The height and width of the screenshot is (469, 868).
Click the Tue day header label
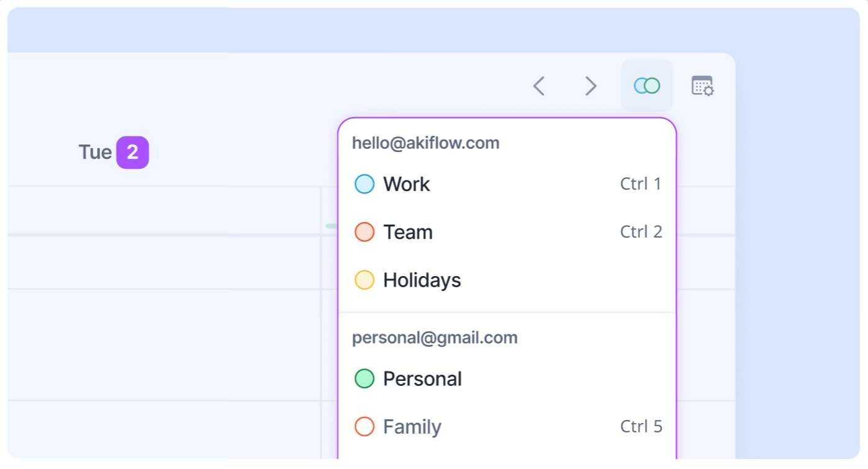[x=95, y=153]
